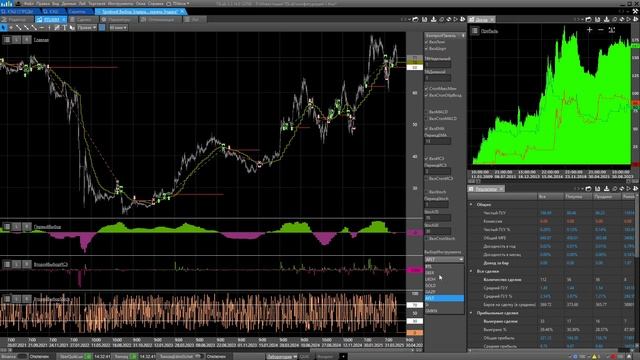Select the horizontal line drawing tool
This screenshot has height=360, width=640.
pos(42,27)
